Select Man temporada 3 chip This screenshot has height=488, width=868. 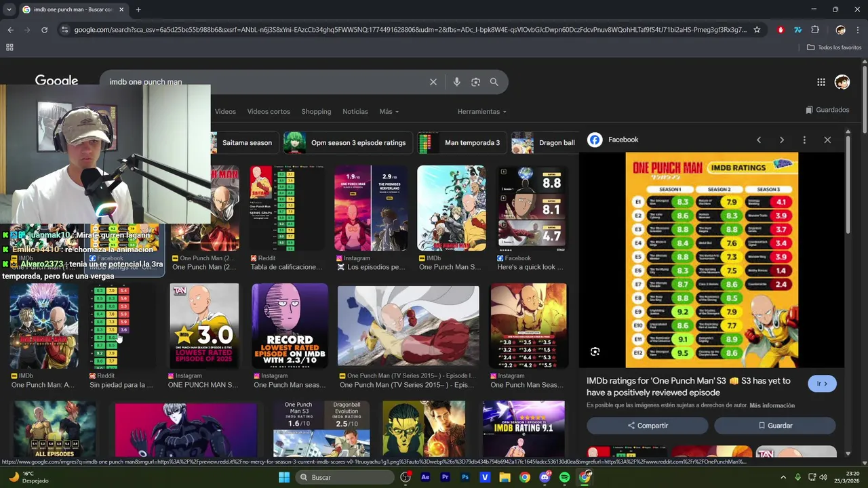click(462, 143)
